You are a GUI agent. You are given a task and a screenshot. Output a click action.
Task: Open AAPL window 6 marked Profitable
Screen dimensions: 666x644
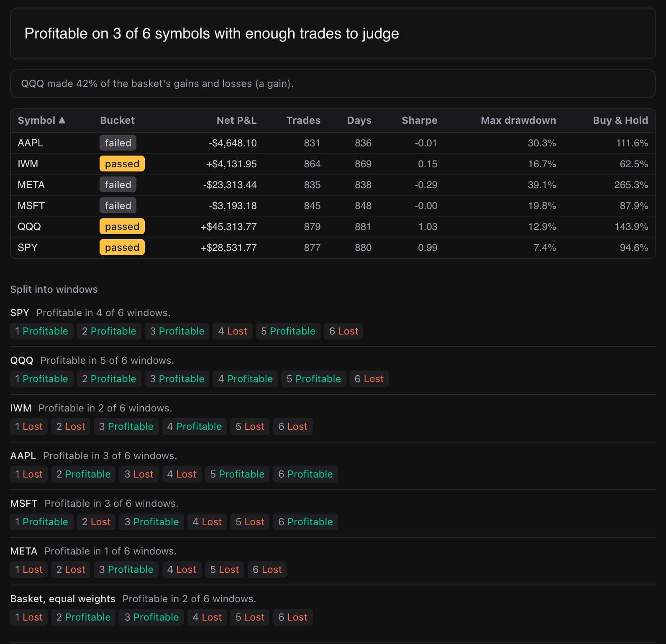point(305,474)
